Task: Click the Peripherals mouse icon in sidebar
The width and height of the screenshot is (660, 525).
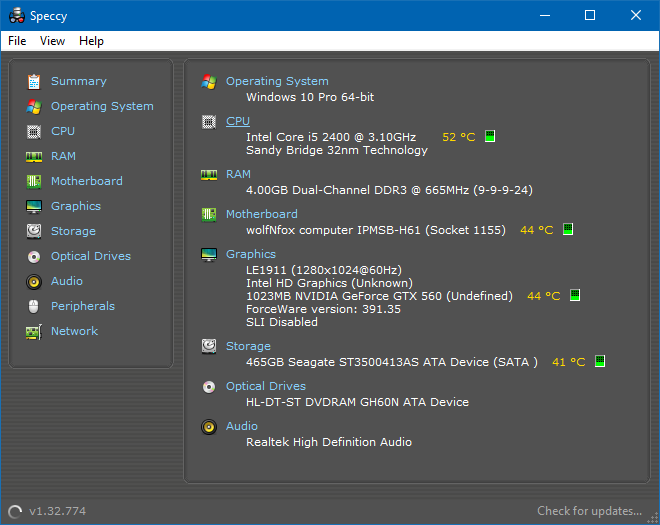Action: pyautogui.click(x=34, y=306)
